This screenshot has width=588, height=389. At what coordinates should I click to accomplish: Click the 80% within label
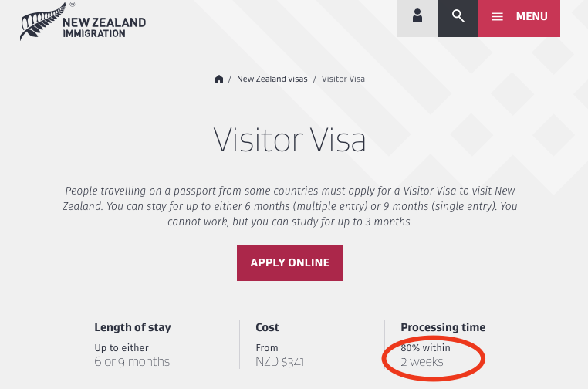pos(424,347)
